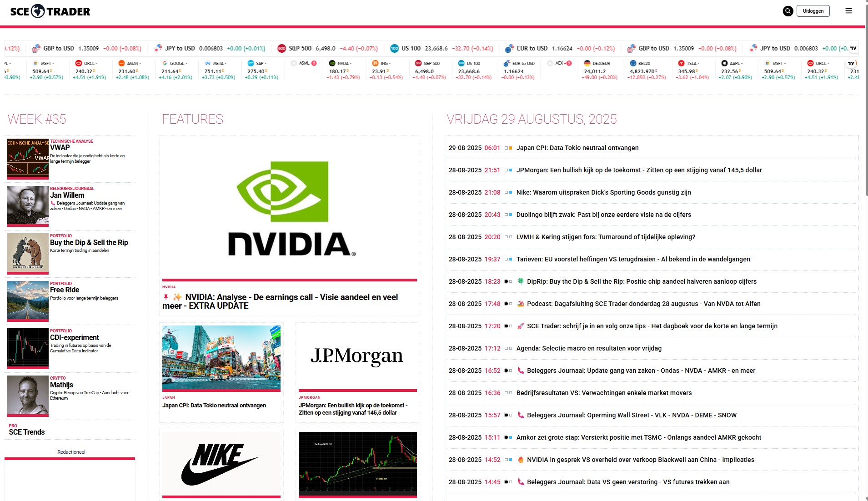This screenshot has height=501, width=868.
Task: Open the Jan Willem Beleggers Journaal link
Action: click(67, 195)
